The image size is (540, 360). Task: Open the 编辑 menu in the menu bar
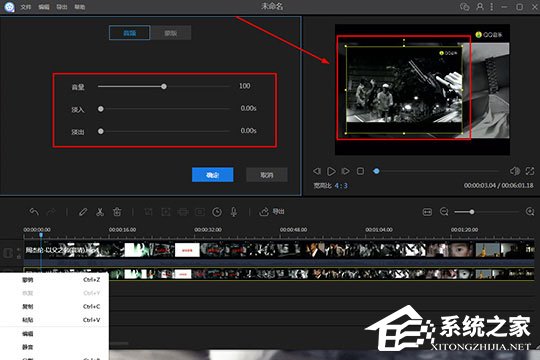point(44,7)
